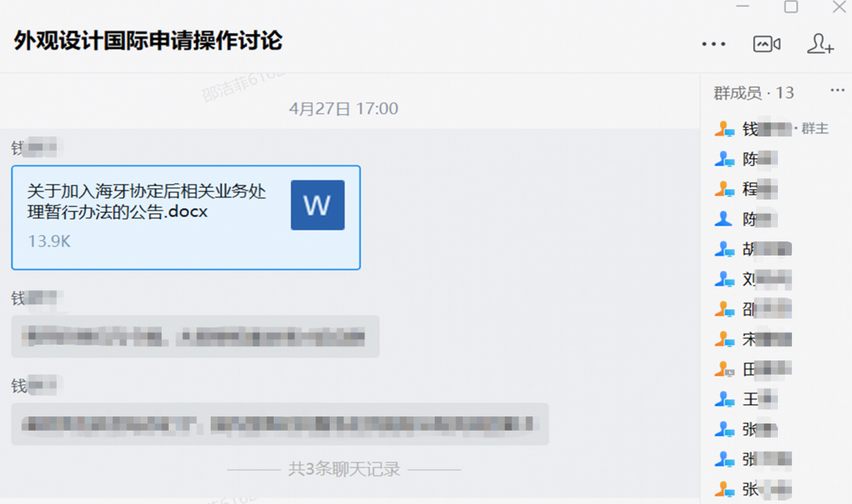This screenshot has height=504, width=852.
Task: Start a video meeting via camera icon
Action: 767,44
